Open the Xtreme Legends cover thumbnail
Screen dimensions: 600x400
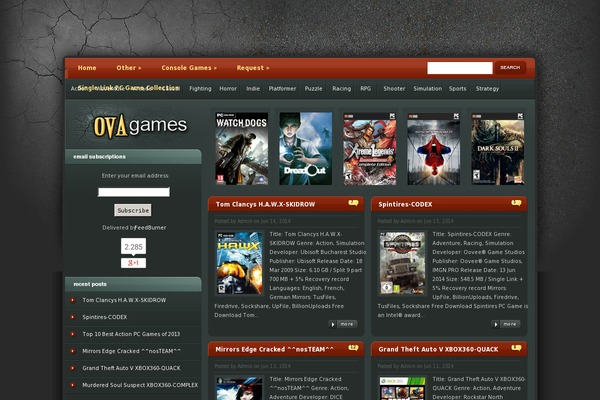coord(369,149)
